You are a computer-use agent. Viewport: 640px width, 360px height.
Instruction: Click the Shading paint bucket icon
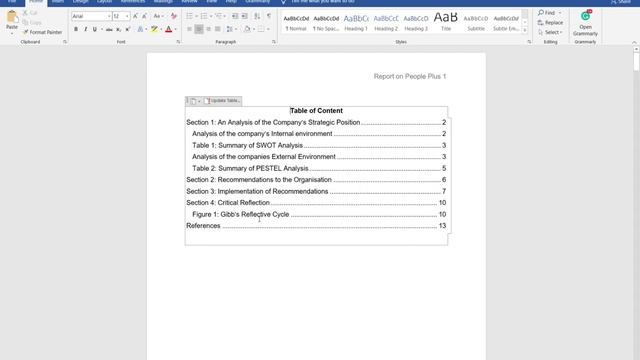tap(247, 29)
